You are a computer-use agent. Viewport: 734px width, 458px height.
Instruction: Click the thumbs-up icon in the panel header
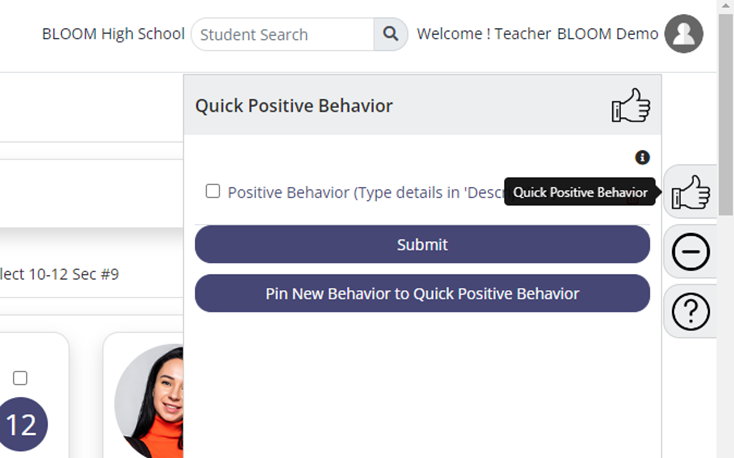631,105
